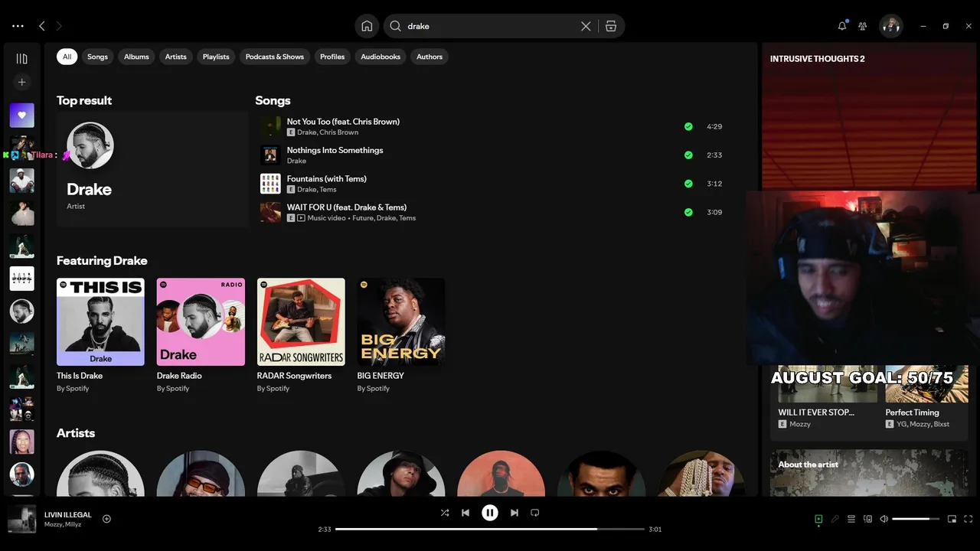Go to Spotify Home
Image resolution: width=980 pixels, height=551 pixels.
tap(367, 26)
